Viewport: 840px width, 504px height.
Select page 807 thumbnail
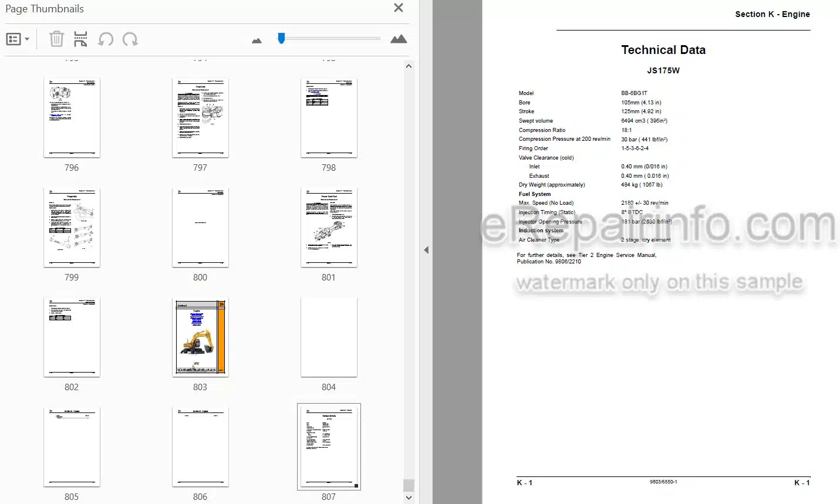pyautogui.click(x=329, y=447)
